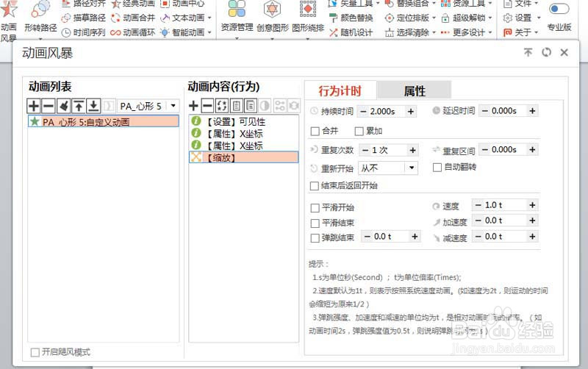
Task: Toggle the 累加 checkbox
Action: (x=359, y=132)
